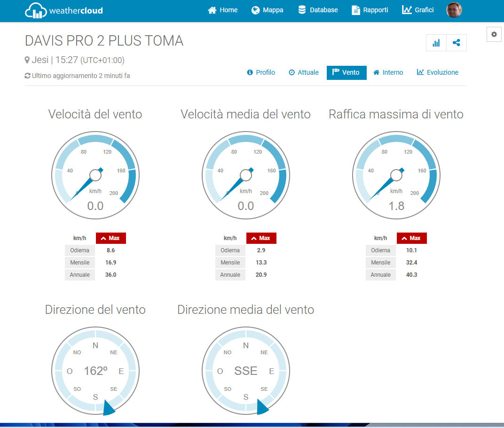Open Rapporti from the top navigation

(370, 10)
